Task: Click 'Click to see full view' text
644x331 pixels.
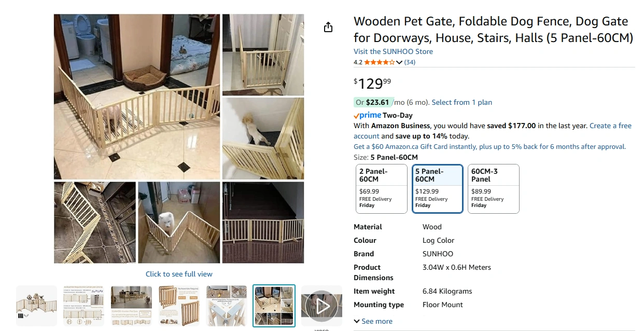Action: pyautogui.click(x=179, y=274)
